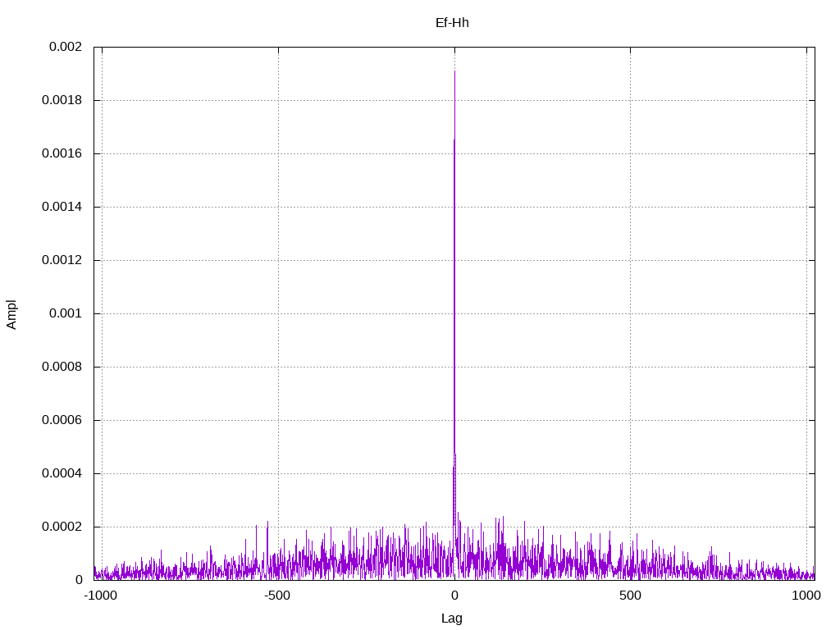
Task: Select y-axis tick label 0.002
Action: pyautogui.click(x=66, y=47)
